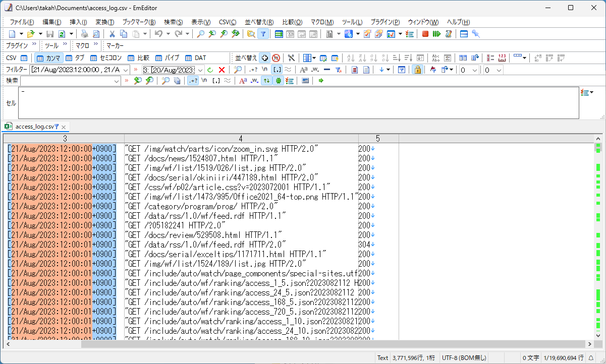
Task: Toggle the Filter funnel button in main toolbar
Action: 263,34
